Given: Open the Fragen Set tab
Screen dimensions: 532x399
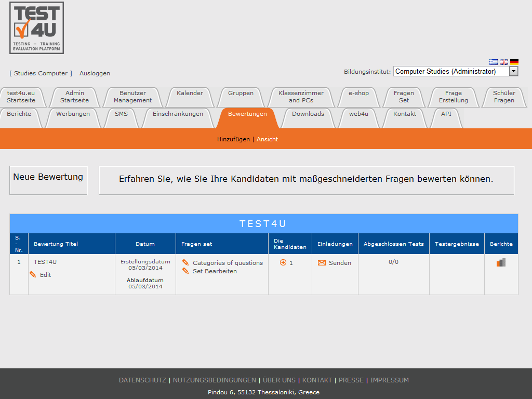Looking at the screenshot, I should pos(404,97).
